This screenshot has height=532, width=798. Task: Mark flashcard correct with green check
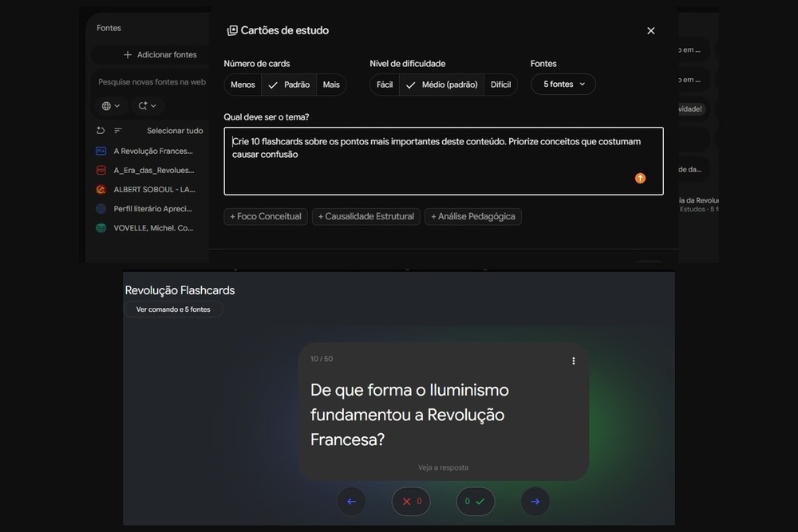coord(476,502)
